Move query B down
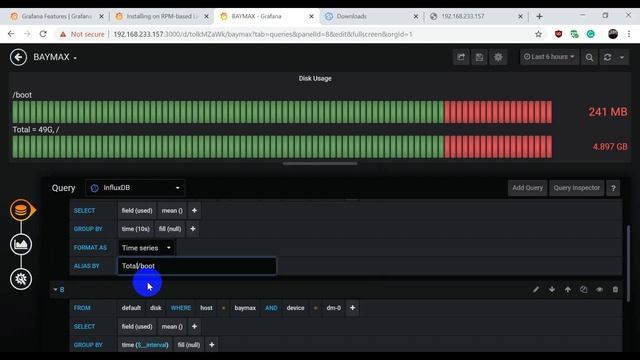Screen dimensions: 640x360 pos(552,290)
